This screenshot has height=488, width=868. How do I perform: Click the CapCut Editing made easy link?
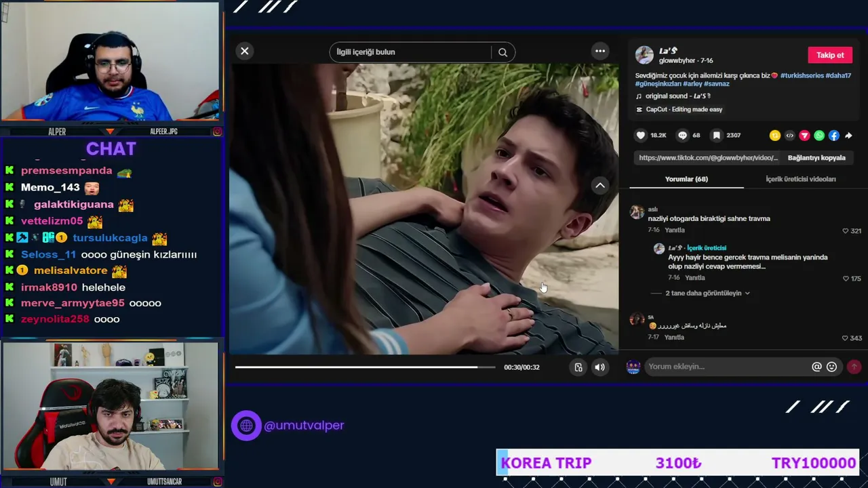(684, 109)
